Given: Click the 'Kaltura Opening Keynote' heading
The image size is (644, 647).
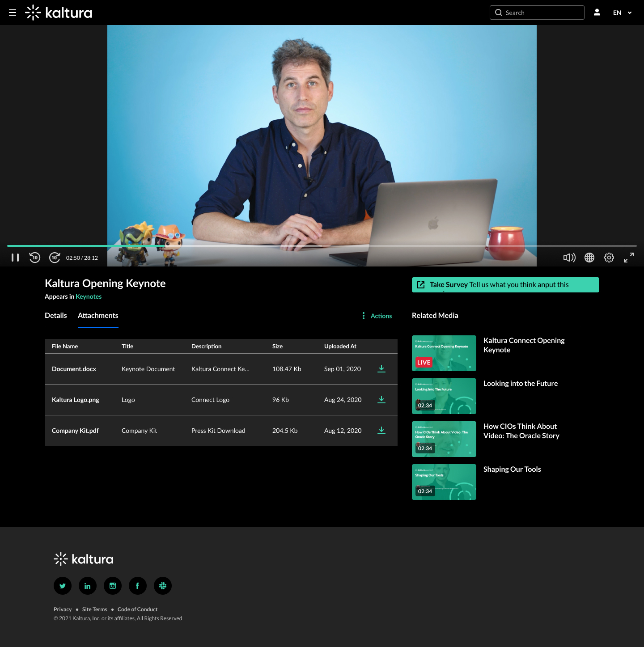Looking at the screenshot, I should 105,283.
